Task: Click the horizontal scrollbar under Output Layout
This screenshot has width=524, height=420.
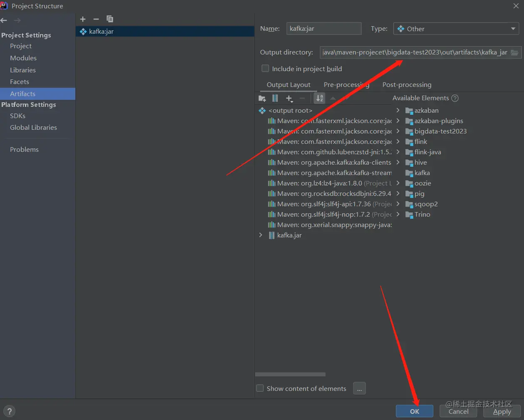Action: click(290, 375)
